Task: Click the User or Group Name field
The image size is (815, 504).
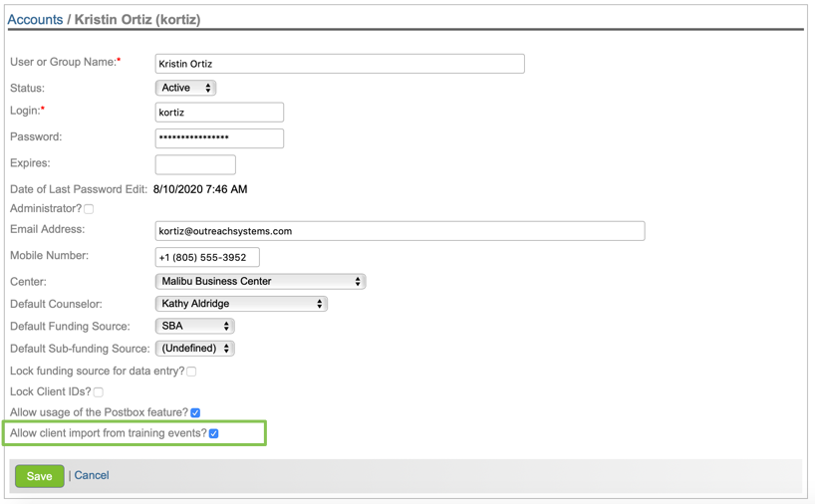Action: [339, 64]
